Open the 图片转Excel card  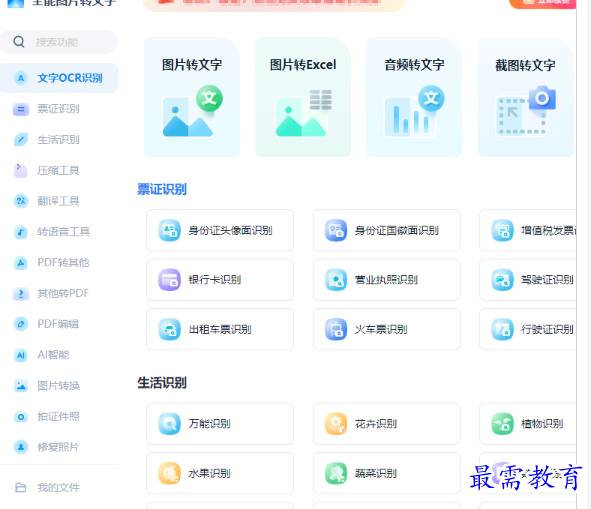click(x=303, y=97)
